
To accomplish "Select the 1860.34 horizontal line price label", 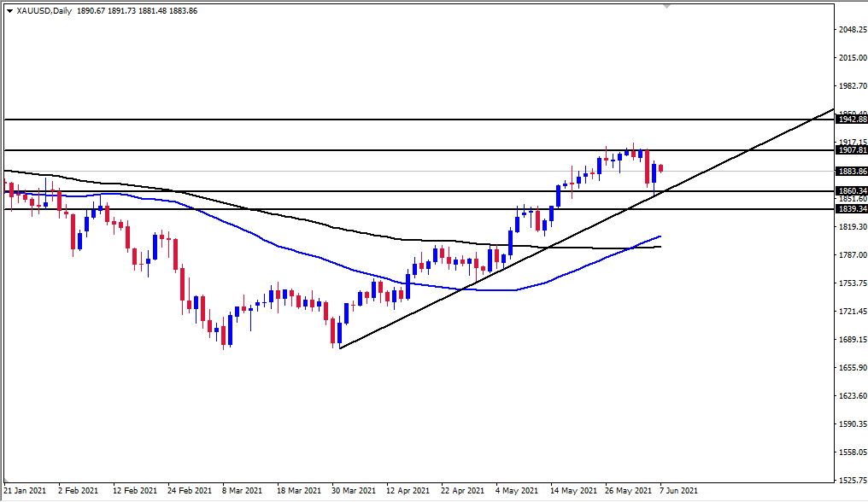I will (x=852, y=191).
